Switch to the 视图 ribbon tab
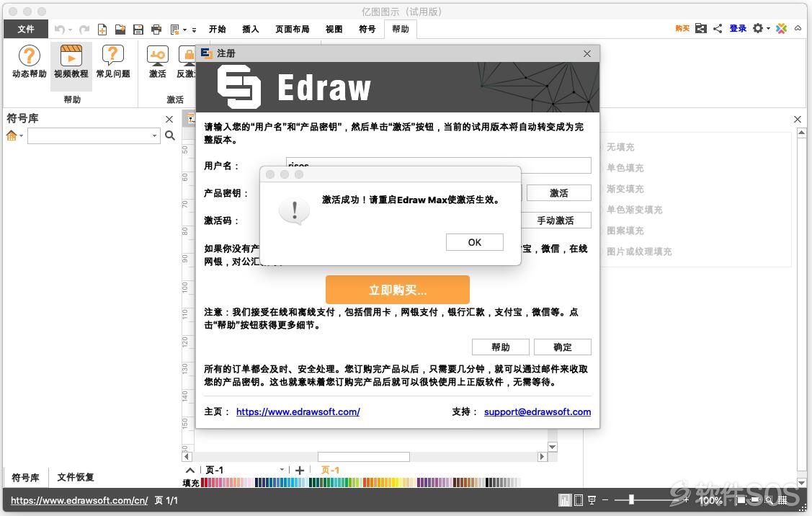The image size is (812, 516). tap(334, 29)
